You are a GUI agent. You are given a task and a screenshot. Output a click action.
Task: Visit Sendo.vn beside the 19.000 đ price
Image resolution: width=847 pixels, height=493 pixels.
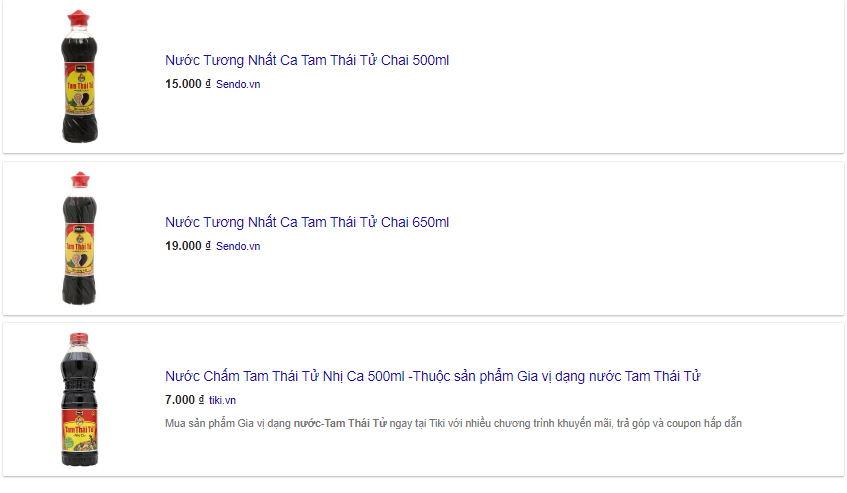pyautogui.click(x=238, y=246)
